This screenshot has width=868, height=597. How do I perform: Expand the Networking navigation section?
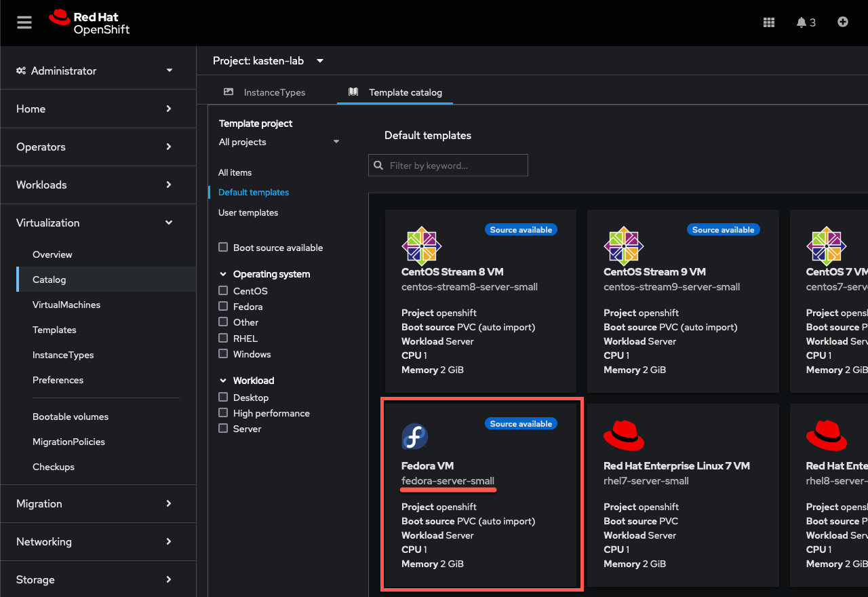pos(98,541)
